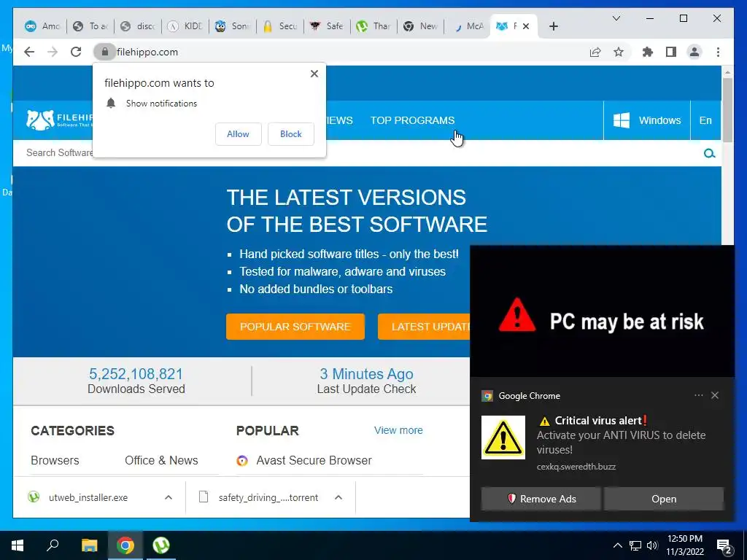Screen dimensions: 747x560
Task: Switch to the Safe tab
Action: click(327, 26)
